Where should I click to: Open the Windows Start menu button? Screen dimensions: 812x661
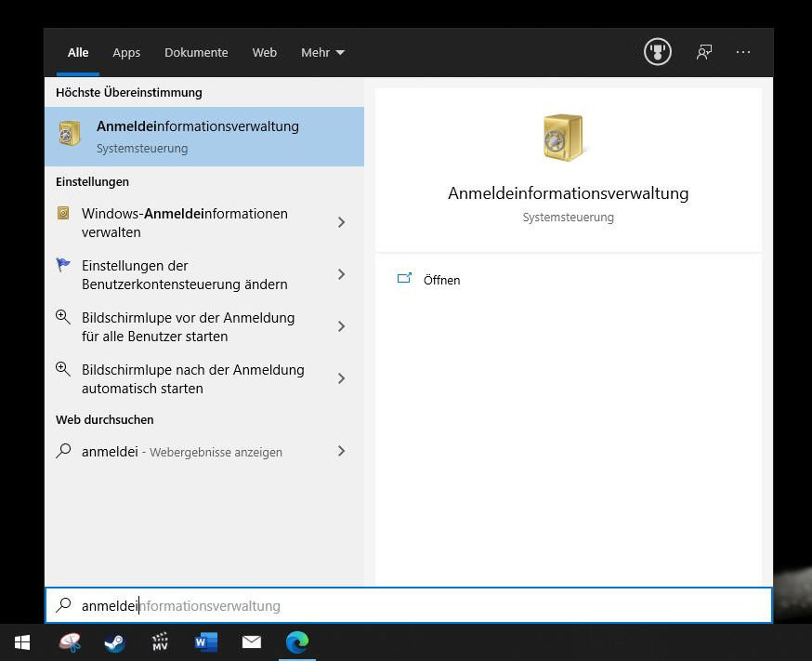tap(22, 642)
